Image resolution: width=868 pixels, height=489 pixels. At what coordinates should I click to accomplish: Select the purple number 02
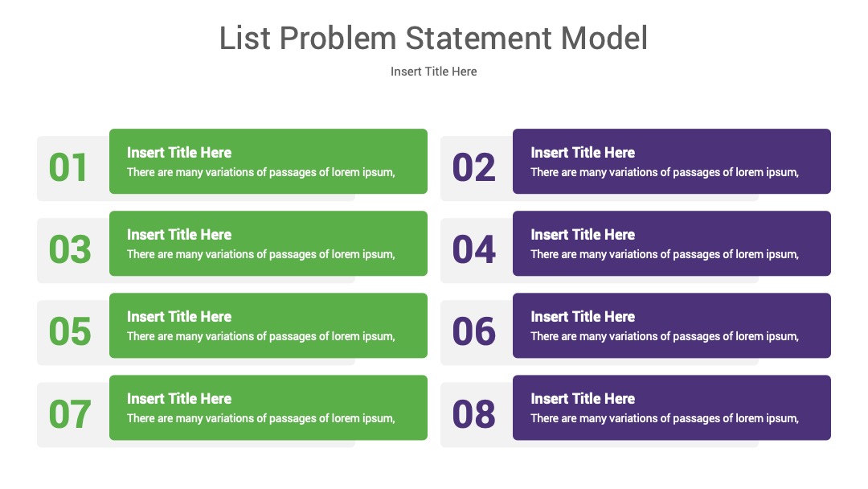473,167
